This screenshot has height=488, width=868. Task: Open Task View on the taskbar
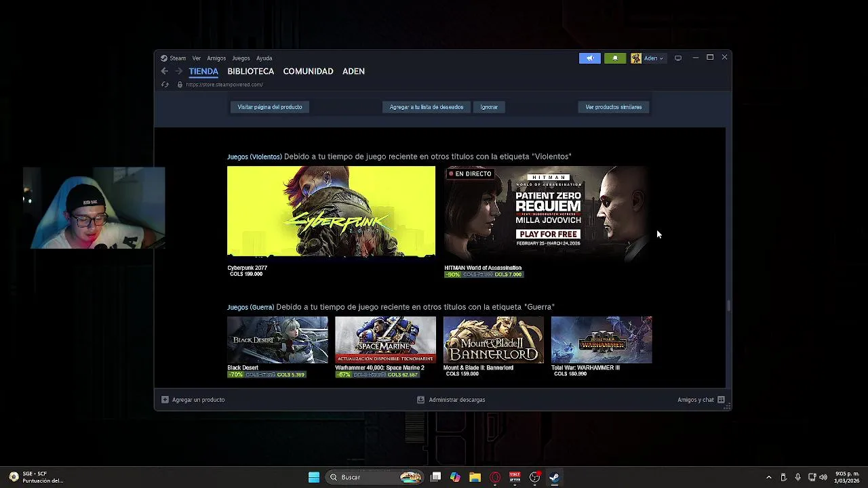(436, 477)
